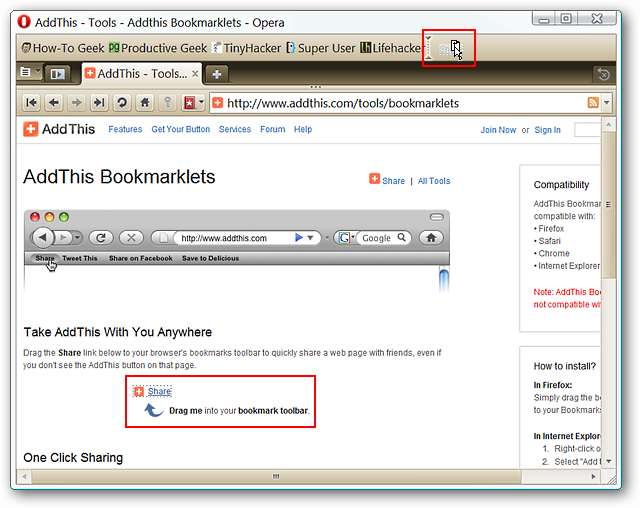Open the TinyHacker bookmark
The image size is (640, 508).
pos(247,48)
